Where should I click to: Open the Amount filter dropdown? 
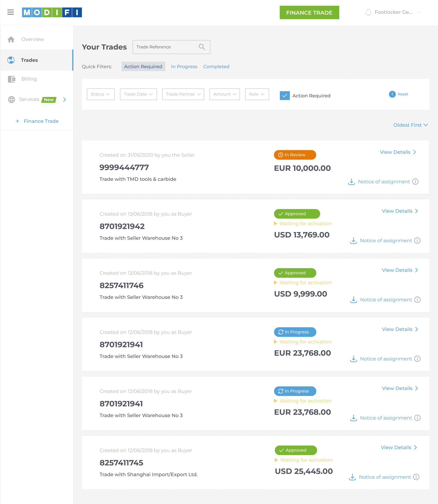pos(224,94)
